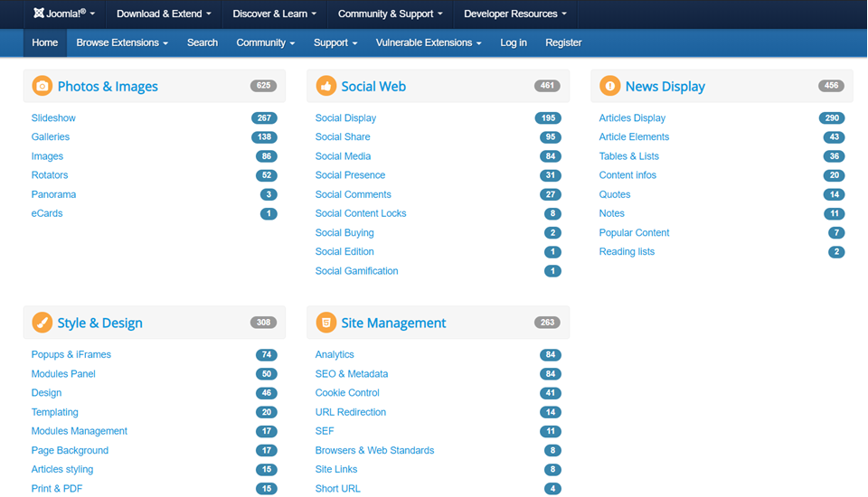Open the Social Gamification subcategory
The height and width of the screenshot is (497, 868).
click(356, 270)
